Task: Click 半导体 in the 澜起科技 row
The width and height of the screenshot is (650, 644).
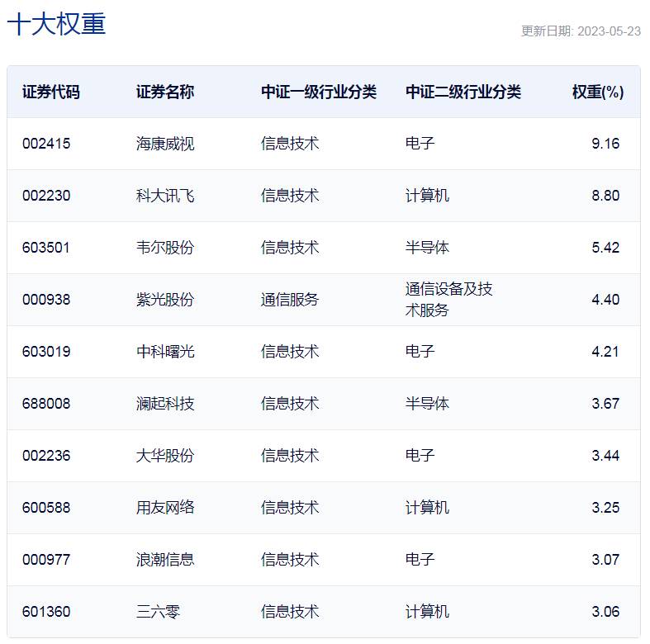Action: 427,404
